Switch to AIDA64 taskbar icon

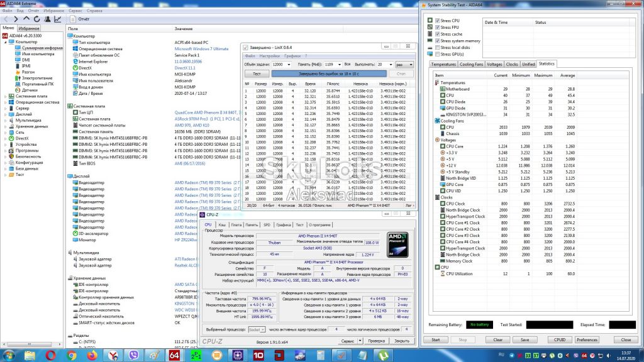coord(175,355)
